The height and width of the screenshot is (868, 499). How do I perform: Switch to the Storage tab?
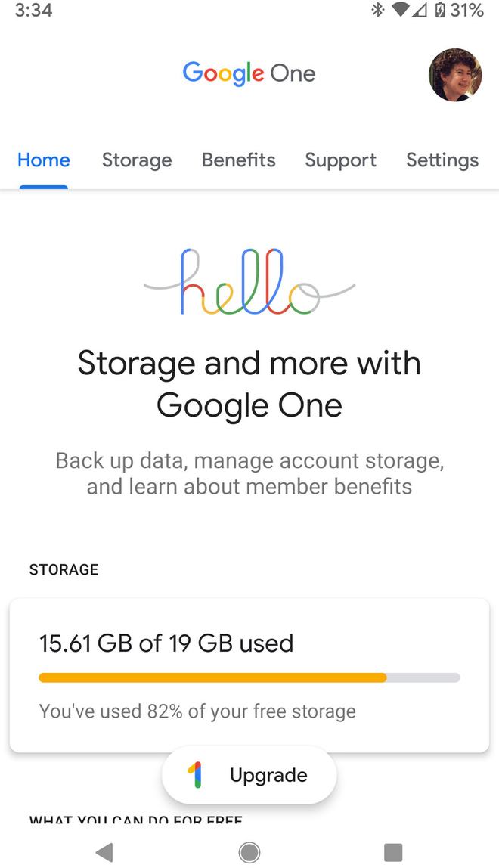[137, 160]
